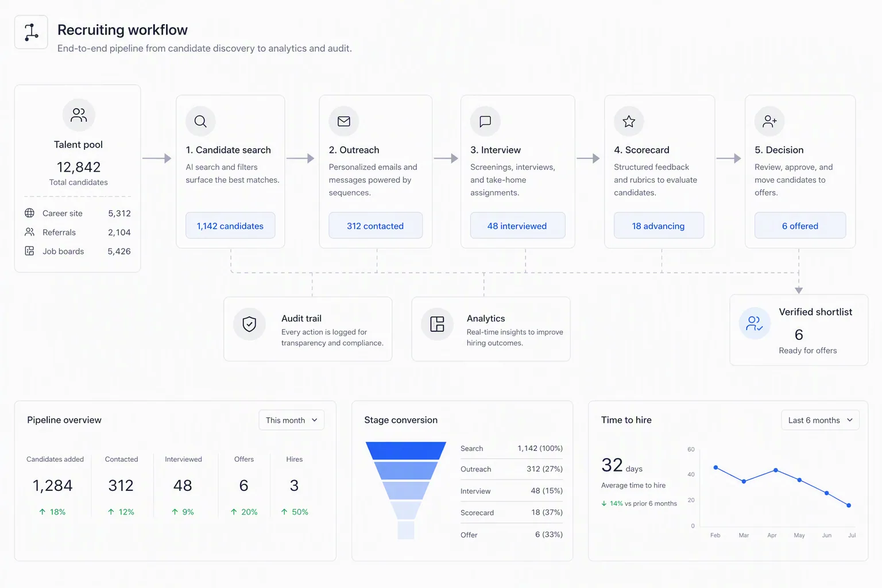Viewport: 882px width, 588px height.
Task: Click the Job boards 5,426 value
Action: click(x=119, y=251)
